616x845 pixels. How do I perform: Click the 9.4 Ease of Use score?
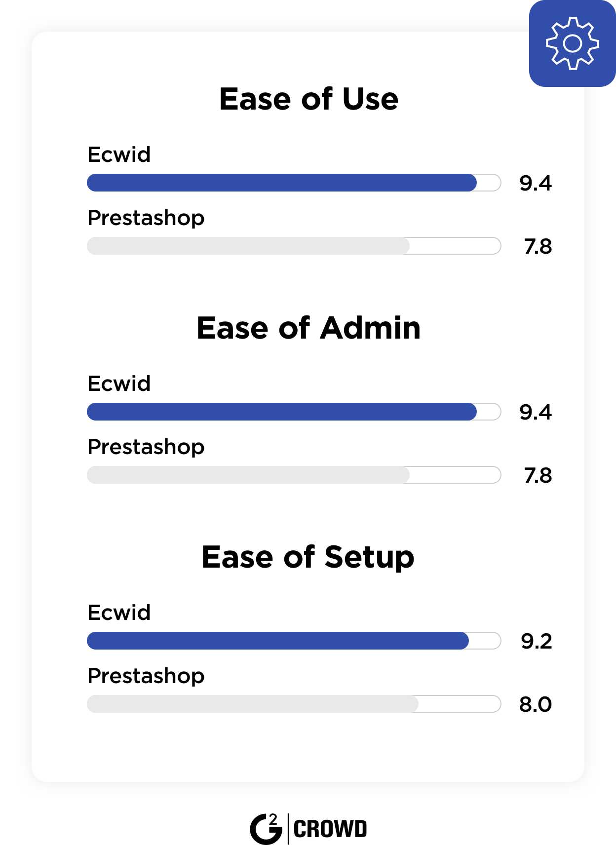[536, 183]
